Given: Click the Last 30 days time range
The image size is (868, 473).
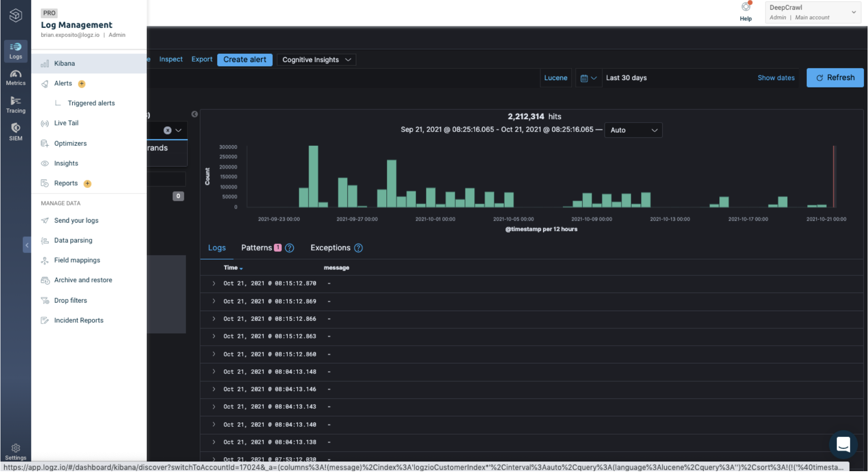Looking at the screenshot, I should tap(626, 78).
